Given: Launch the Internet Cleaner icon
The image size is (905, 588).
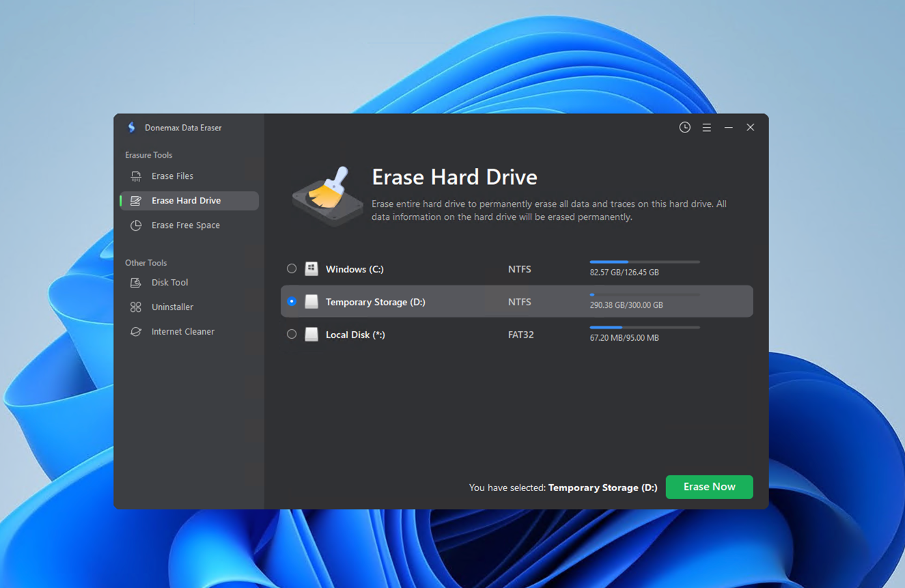Looking at the screenshot, I should 137,331.
